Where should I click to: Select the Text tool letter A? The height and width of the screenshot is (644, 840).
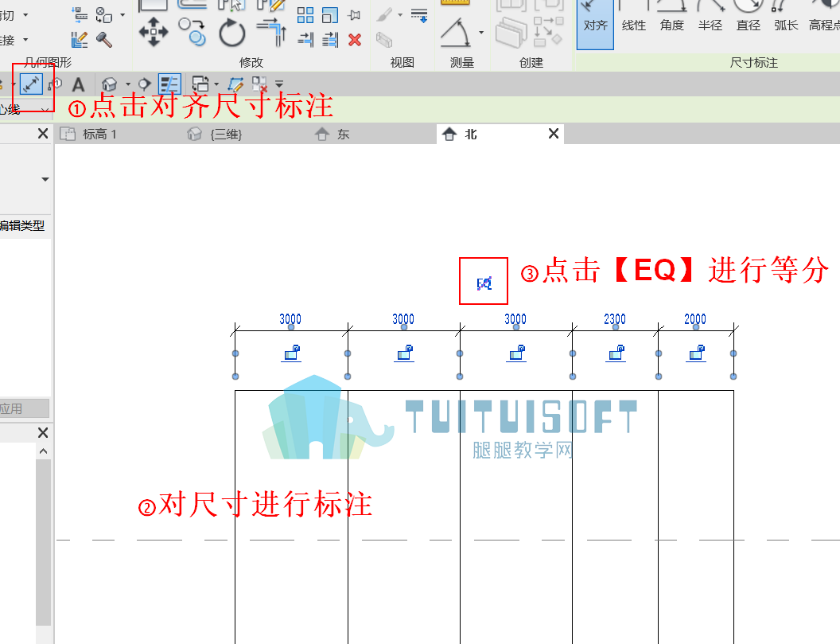[78, 84]
